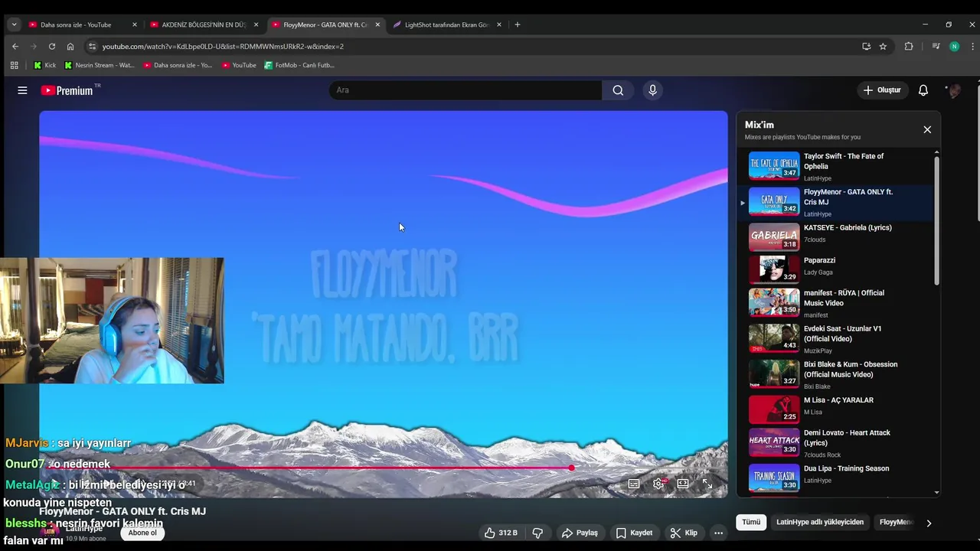Image resolution: width=980 pixels, height=551 pixels.
Task: Open Chrome profile N avatar
Action: [954, 46]
